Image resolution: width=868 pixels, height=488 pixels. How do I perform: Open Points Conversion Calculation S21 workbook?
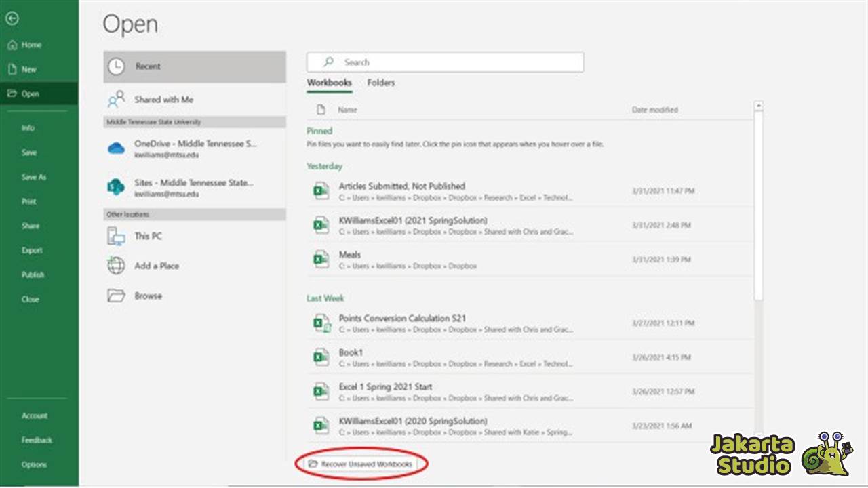[401, 318]
